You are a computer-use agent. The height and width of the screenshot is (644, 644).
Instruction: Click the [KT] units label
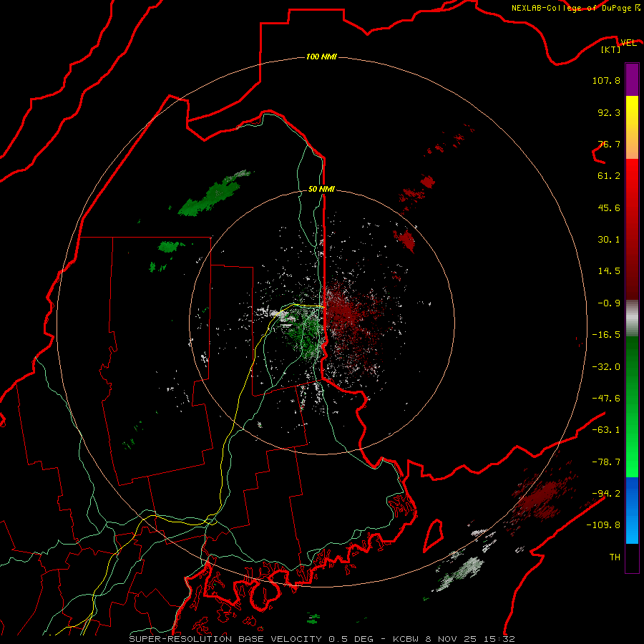[611, 49]
